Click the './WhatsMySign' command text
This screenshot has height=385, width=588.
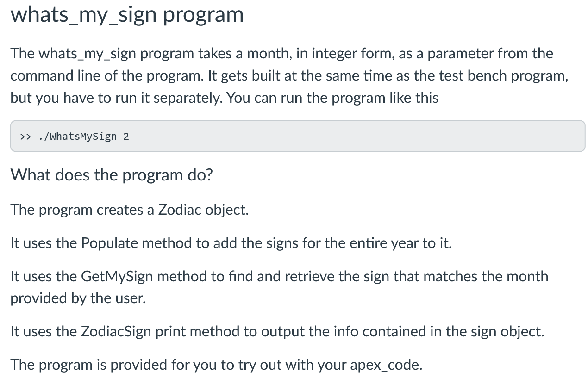click(x=77, y=137)
